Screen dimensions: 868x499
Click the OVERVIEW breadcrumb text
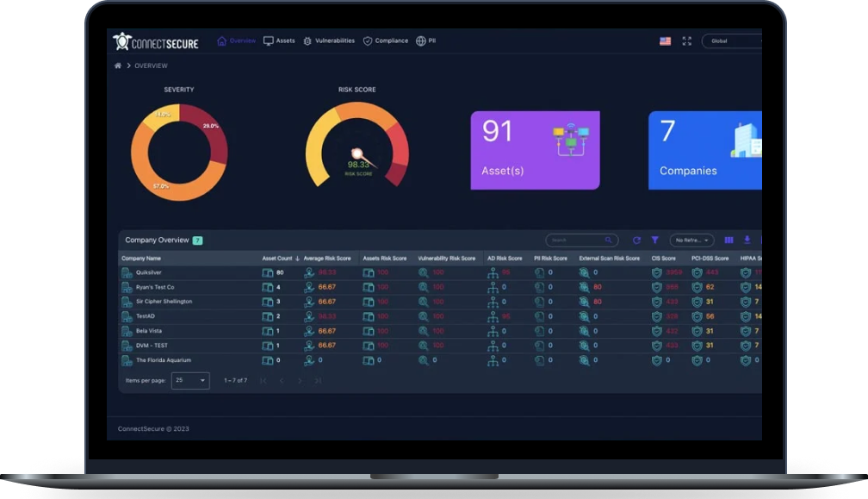tap(152, 65)
